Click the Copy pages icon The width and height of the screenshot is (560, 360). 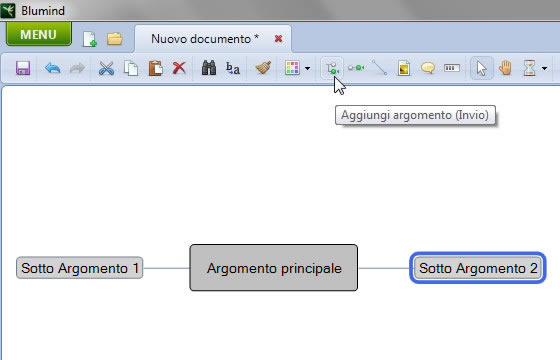click(x=131, y=68)
